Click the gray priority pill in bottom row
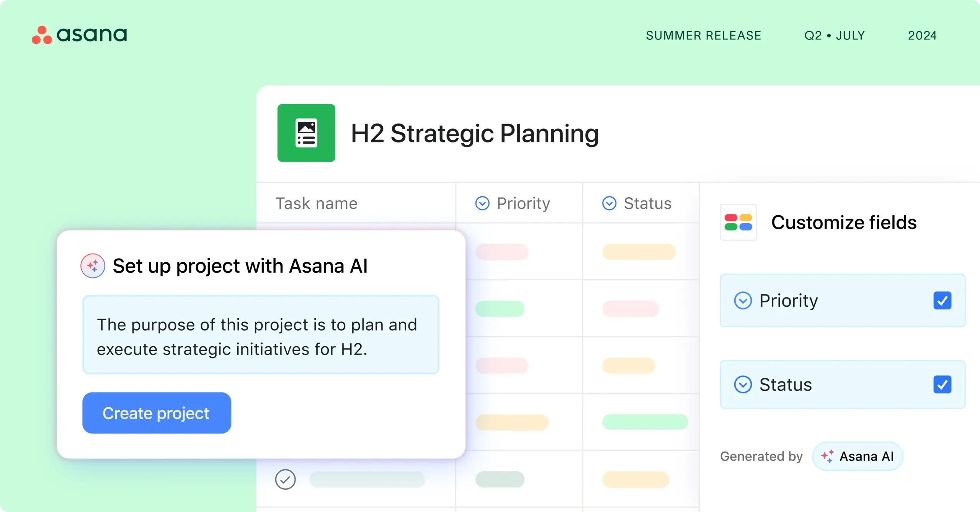 (500, 479)
